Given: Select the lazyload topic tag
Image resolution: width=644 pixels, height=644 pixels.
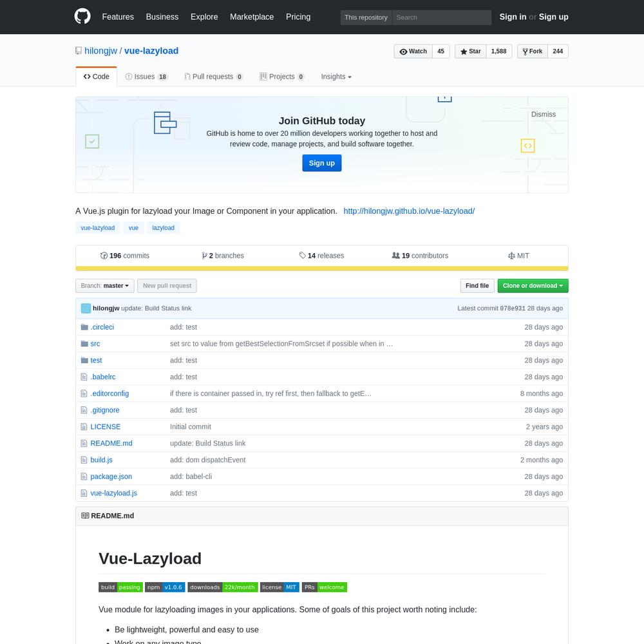Looking at the screenshot, I should (164, 228).
